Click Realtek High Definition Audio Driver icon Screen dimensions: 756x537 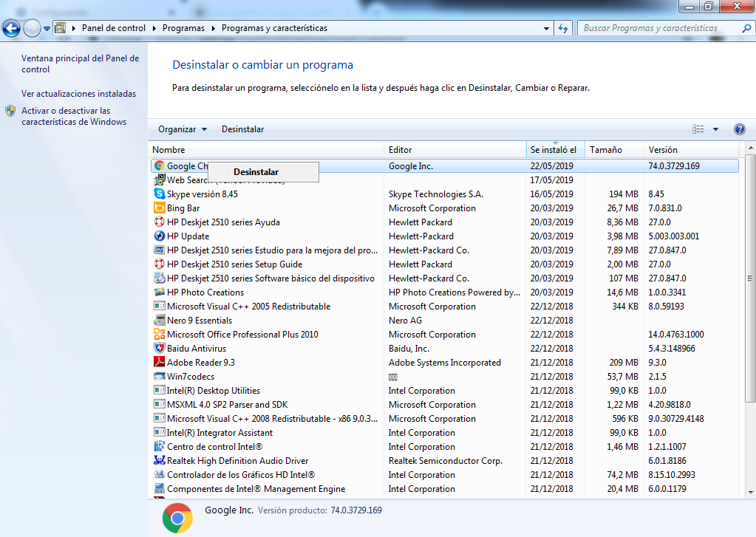[x=159, y=460]
